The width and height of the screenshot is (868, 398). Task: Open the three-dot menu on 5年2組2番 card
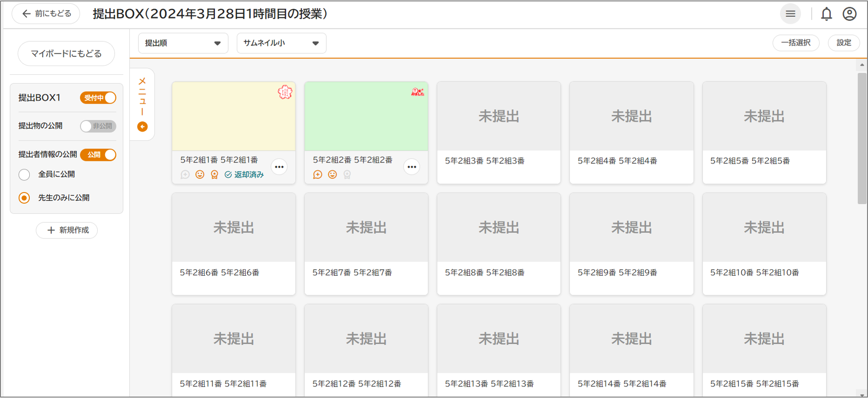pyautogui.click(x=412, y=167)
